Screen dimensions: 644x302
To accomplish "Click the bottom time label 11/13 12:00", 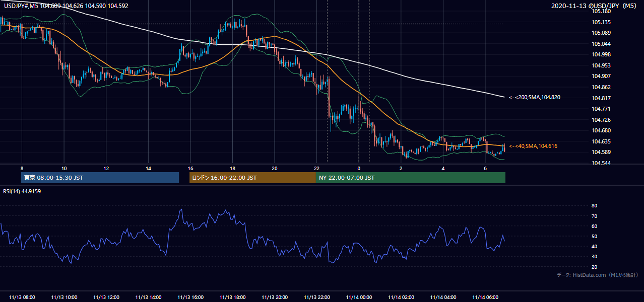I will [x=106, y=297].
